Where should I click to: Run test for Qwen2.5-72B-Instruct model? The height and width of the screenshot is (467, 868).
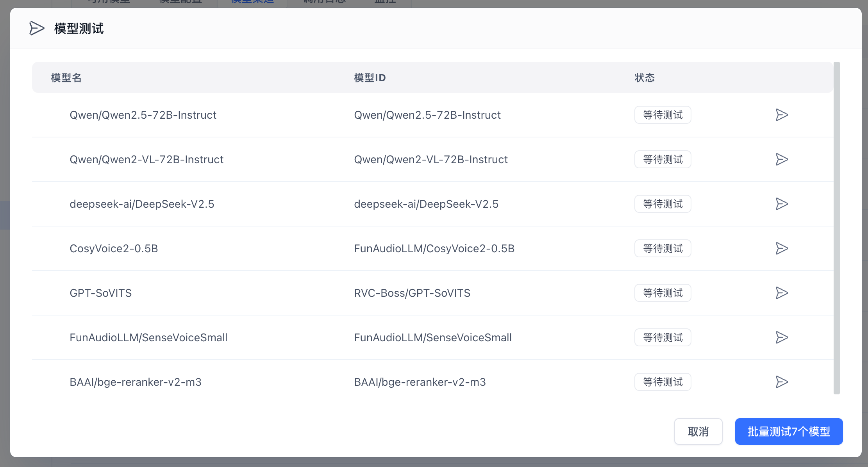[781, 115]
